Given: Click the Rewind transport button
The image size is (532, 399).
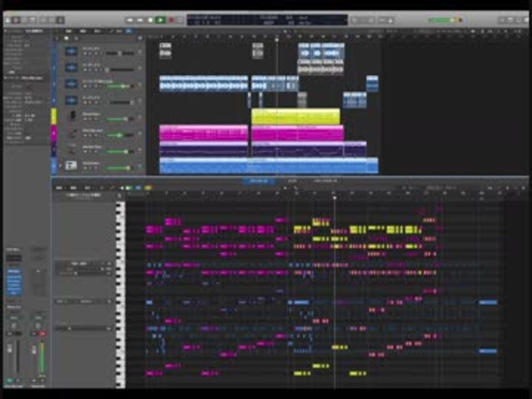Looking at the screenshot, I should pyautogui.click(x=130, y=20).
